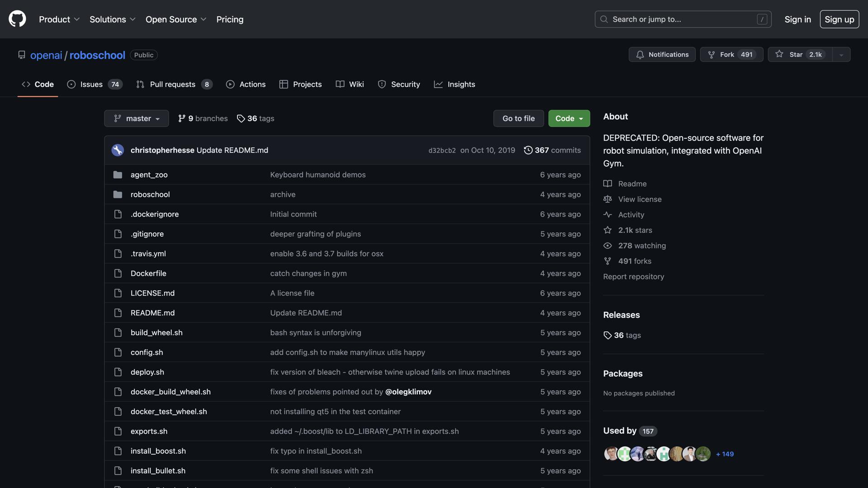Click the Notifications bell button
Screen dimensions: 868x488
(x=662, y=54)
